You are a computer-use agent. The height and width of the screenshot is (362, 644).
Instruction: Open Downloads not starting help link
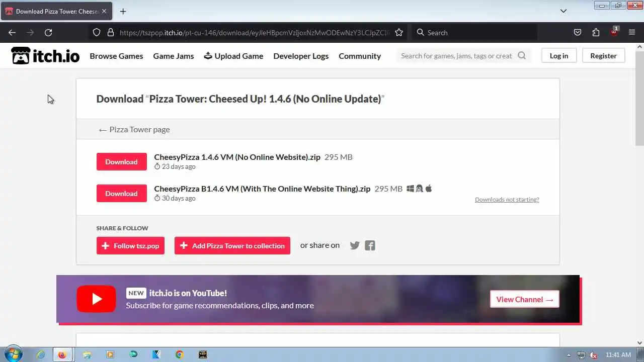[507, 200]
